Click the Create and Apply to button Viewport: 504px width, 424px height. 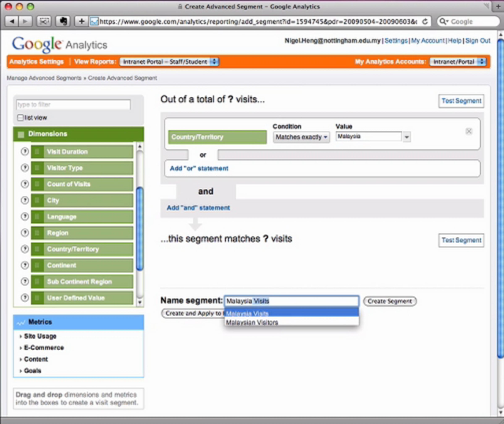[193, 313]
